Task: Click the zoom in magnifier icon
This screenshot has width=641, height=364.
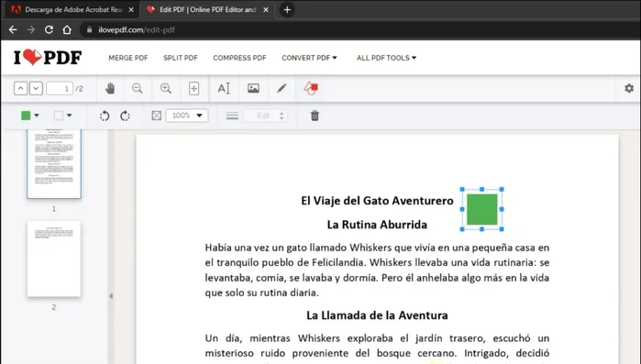Action: tap(166, 88)
